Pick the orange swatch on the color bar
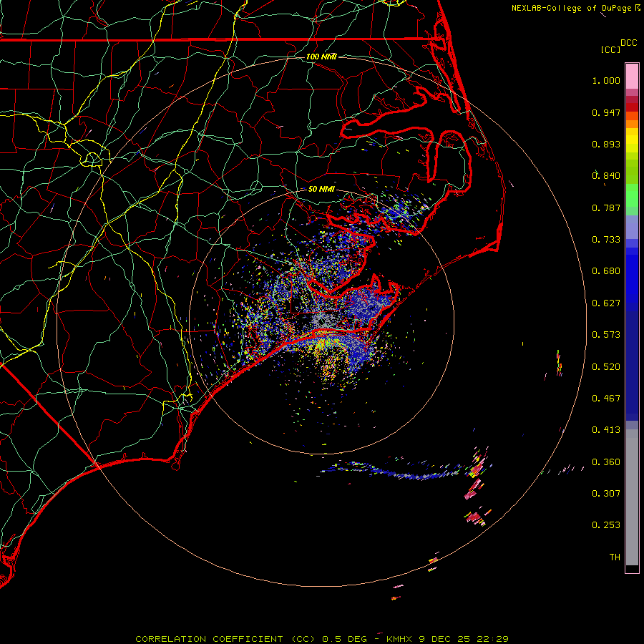The image size is (644, 644). (x=632, y=124)
